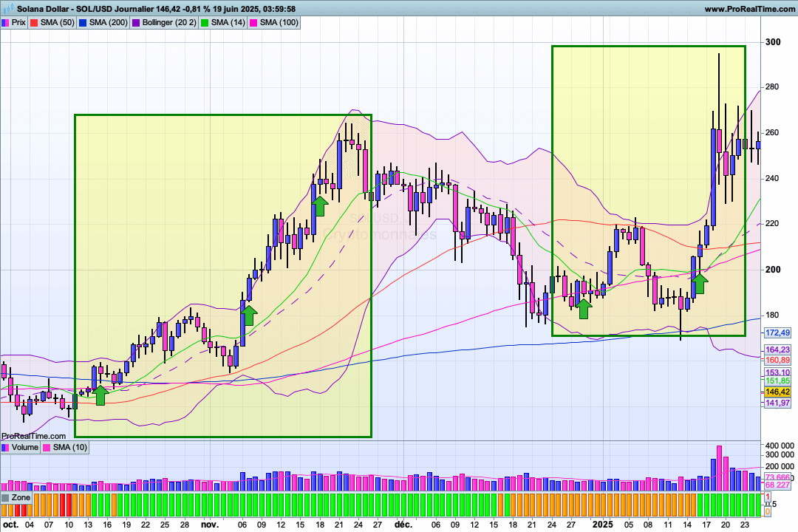The image size is (798, 532).
Task: Click the 2025 year label on time axis
Action: [x=603, y=525]
